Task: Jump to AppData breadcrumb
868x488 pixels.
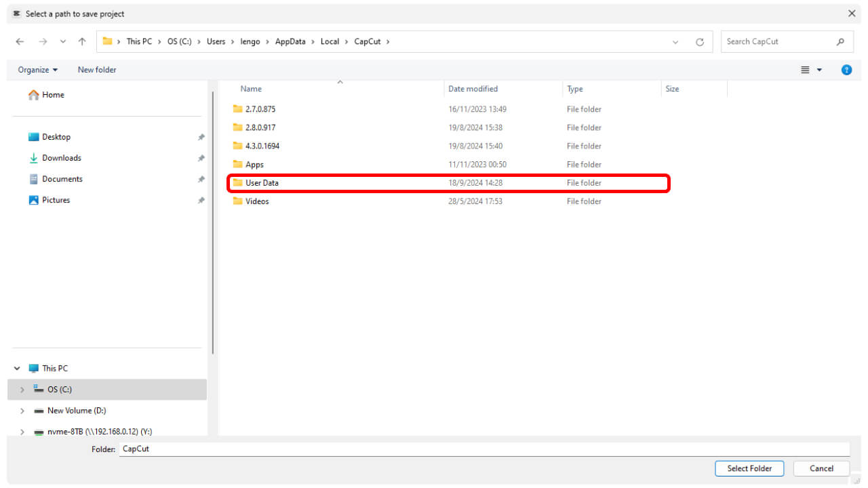Action: point(290,41)
